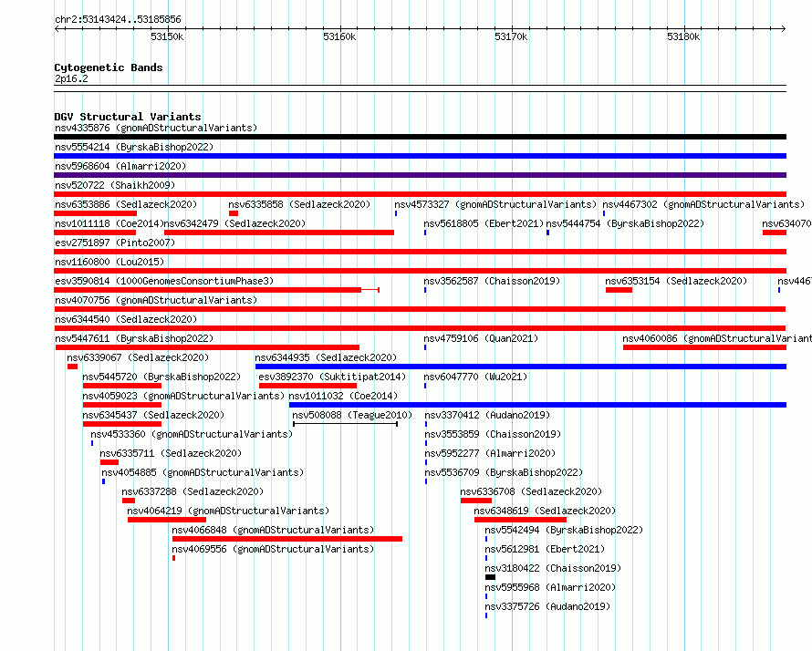Select the nsv1011032 Coe2014 label
Viewport: 812px width, 651px height.
[x=343, y=396]
